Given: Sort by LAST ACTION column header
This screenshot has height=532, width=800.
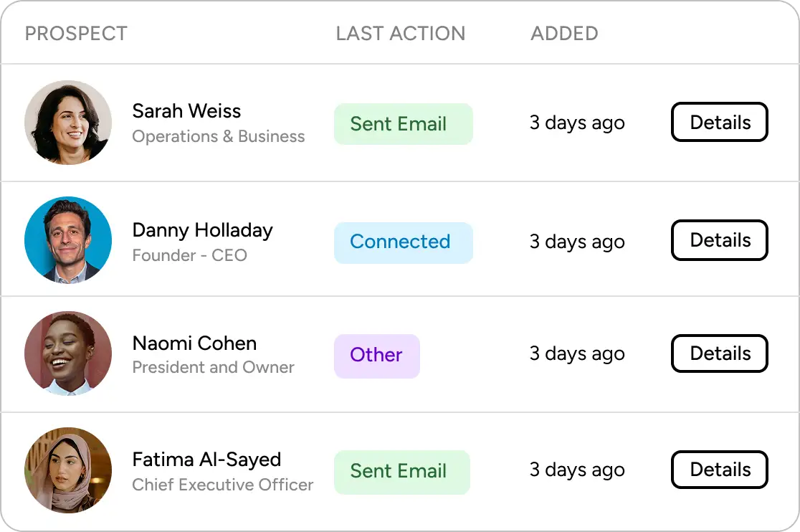Looking at the screenshot, I should coord(401,34).
